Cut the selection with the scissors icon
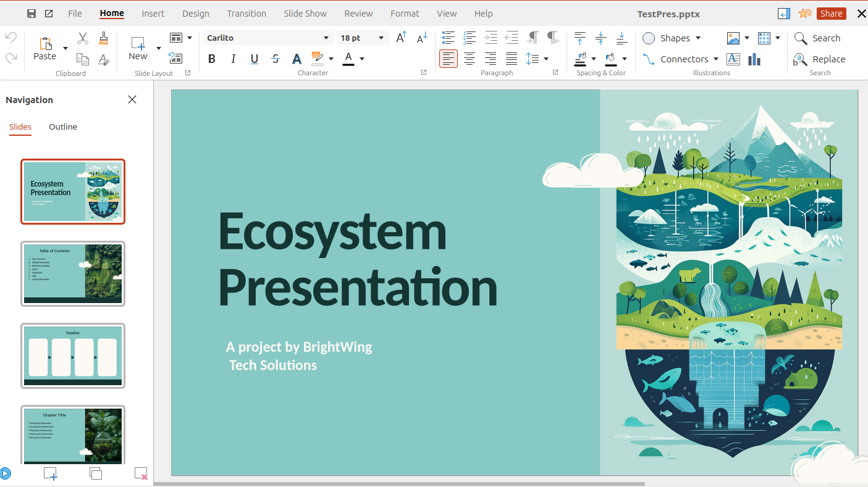 pos(83,38)
